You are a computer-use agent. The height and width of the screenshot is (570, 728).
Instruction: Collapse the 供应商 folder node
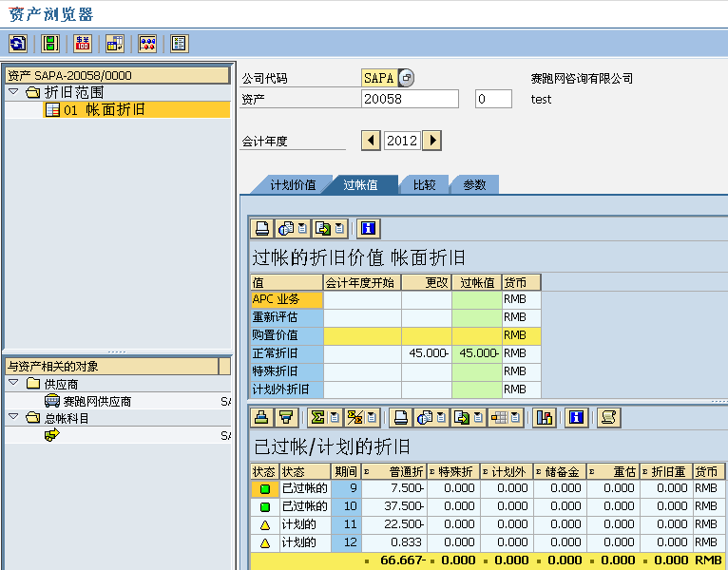pyautogui.click(x=13, y=383)
